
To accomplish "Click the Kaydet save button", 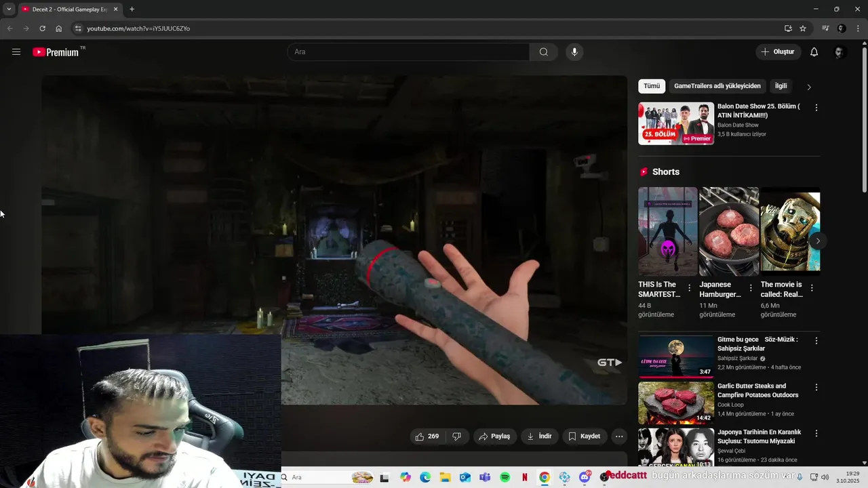I will pyautogui.click(x=585, y=436).
